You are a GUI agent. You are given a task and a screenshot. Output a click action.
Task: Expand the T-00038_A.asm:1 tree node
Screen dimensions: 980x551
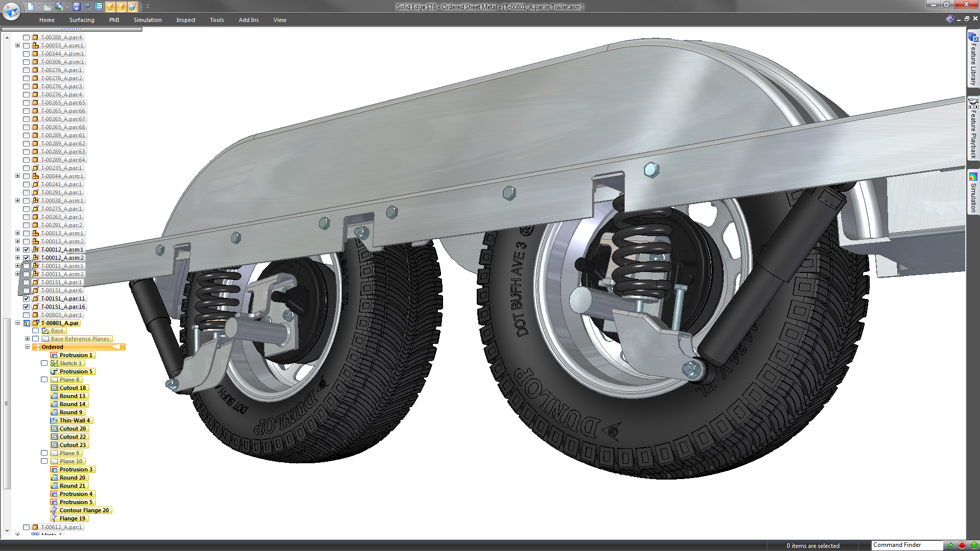tap(17, 201)
